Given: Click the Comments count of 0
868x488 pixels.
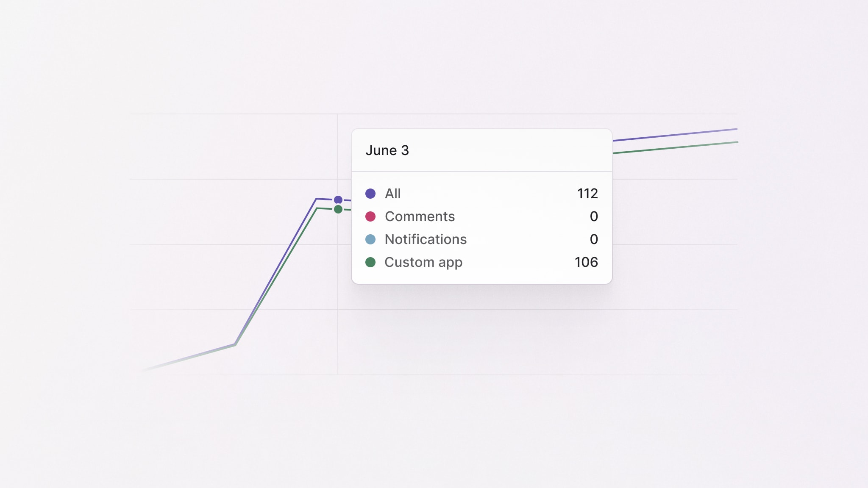Looking at the screenshot, I should click(x=594, y=216).
